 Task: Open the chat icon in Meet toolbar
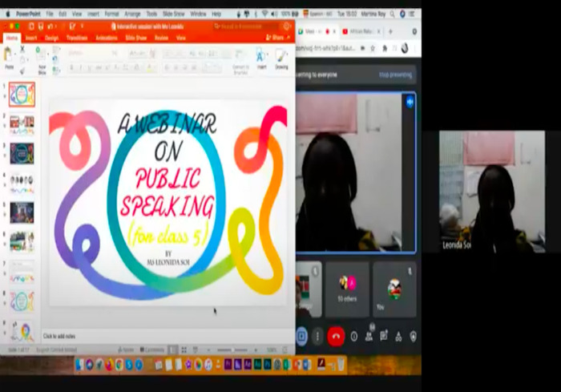(384, 336)
